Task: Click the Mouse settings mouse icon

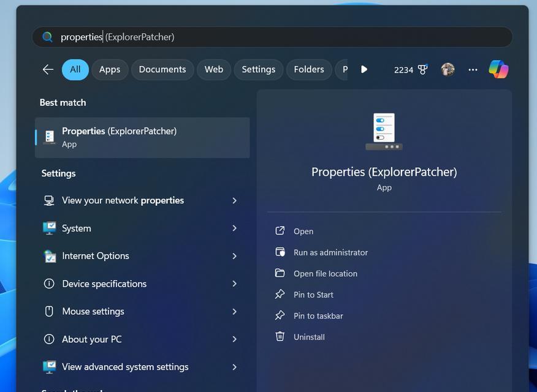Action: point(49,311)
